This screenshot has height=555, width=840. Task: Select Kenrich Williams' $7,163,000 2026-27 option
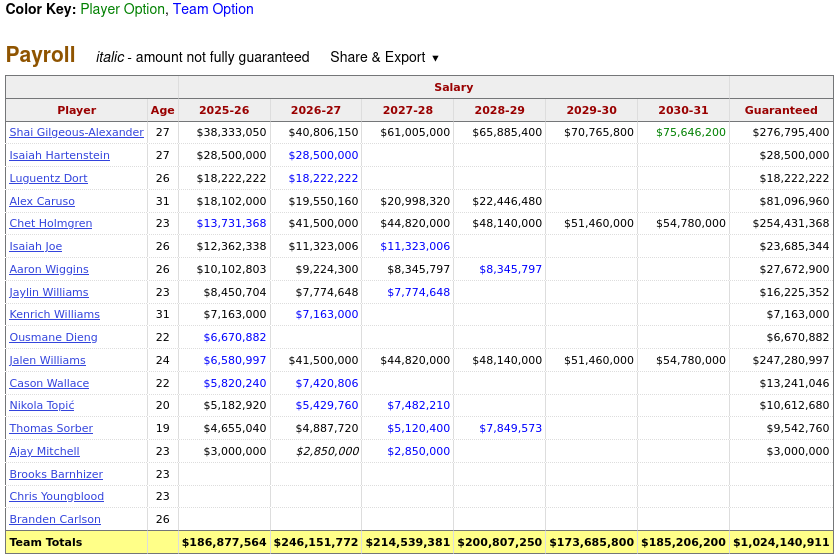(327, 314)
